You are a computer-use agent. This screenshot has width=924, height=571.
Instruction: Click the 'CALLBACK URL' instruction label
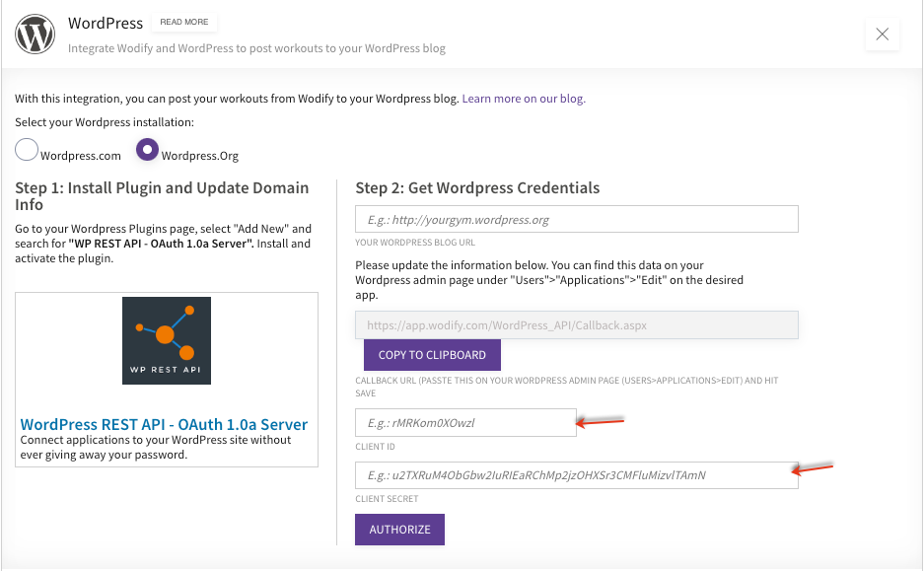tap(567, 387)
